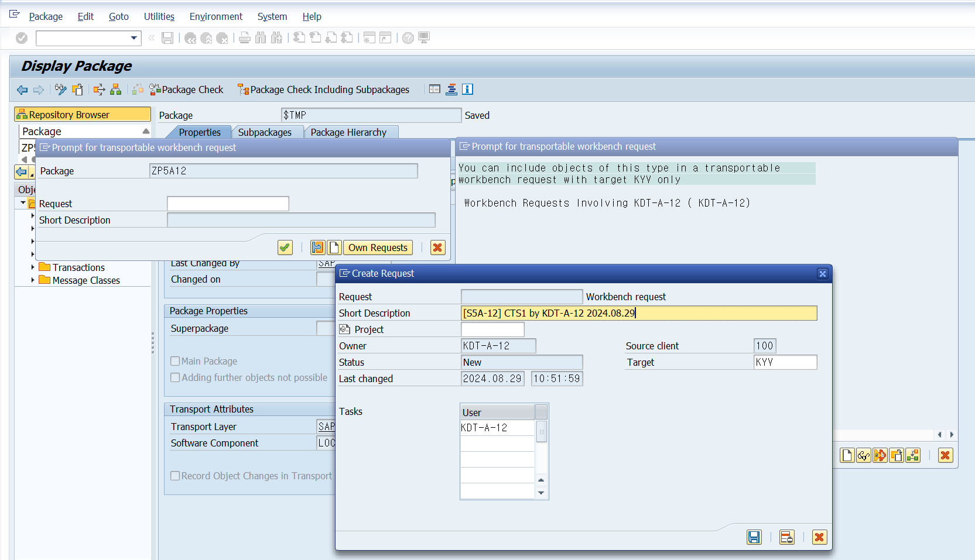Viewport: 975px width, 560px height.
Task: Click the Project icon in Create Request dialog
Action: [345, 329]
